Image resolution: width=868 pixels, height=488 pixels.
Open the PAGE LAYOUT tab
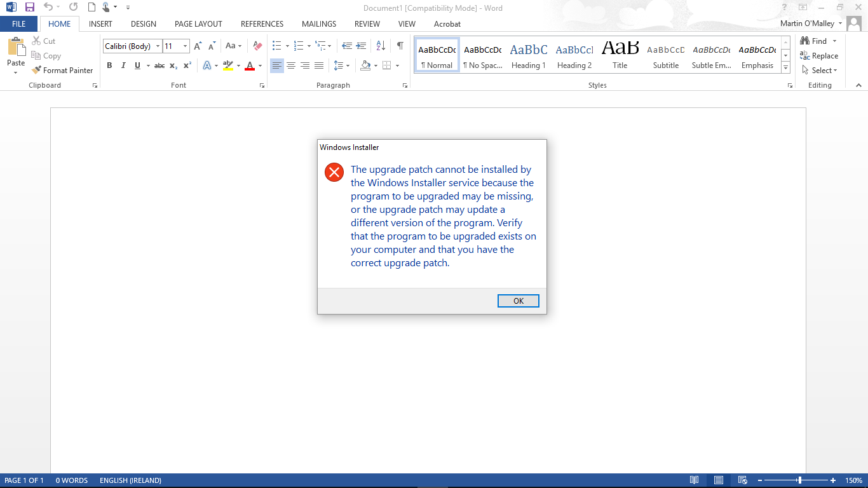pos(198,24)
